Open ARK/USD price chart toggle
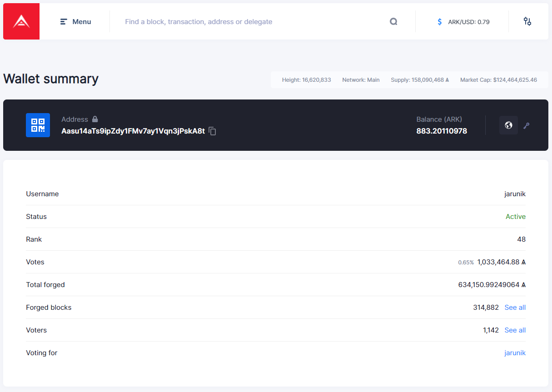 [x=468, y=22]
